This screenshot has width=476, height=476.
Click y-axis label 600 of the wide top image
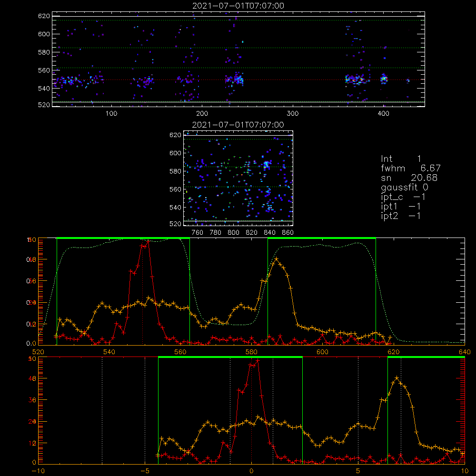pos(44,34)
